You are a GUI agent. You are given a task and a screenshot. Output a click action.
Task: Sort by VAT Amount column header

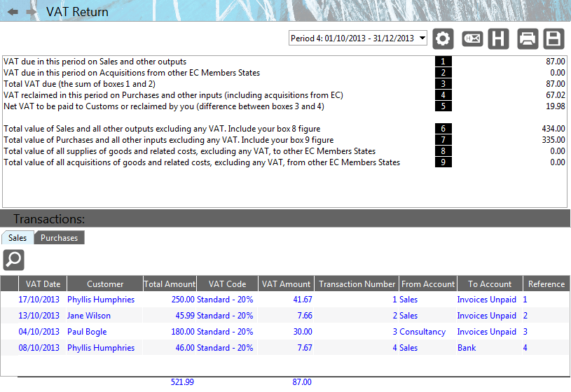click(287, 284)
